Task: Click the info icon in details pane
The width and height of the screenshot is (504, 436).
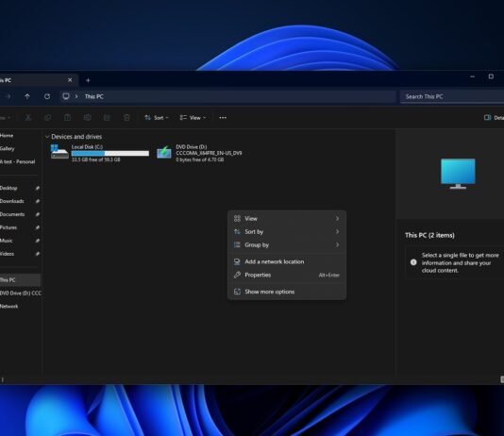Action: click(x=413, y=262)
